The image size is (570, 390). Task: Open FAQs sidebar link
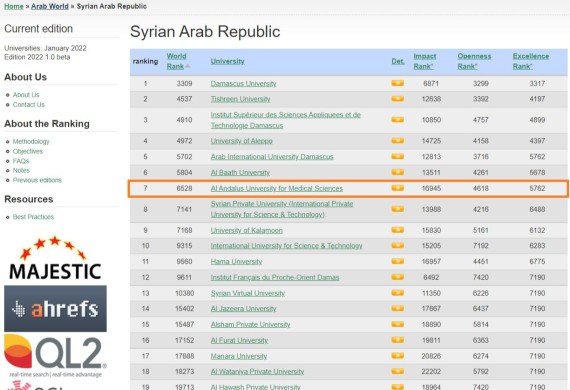tap(21, 161)
